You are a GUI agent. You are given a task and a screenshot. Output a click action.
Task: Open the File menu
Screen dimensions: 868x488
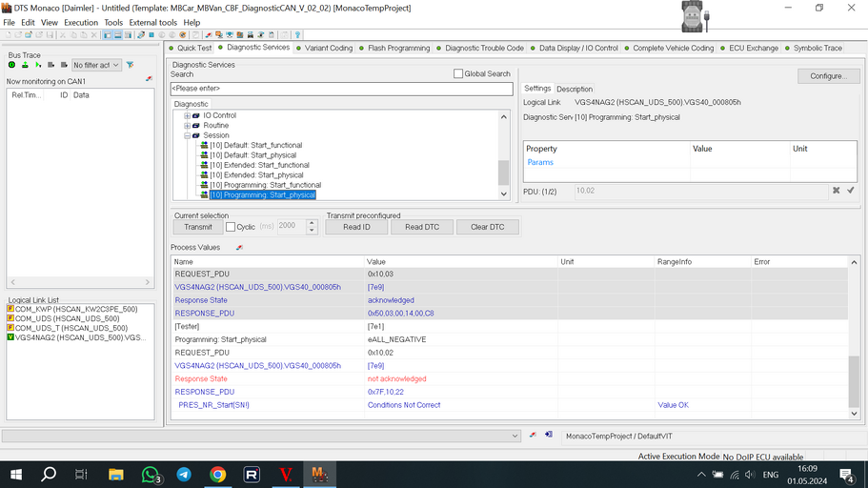click(x=9, y=23)
